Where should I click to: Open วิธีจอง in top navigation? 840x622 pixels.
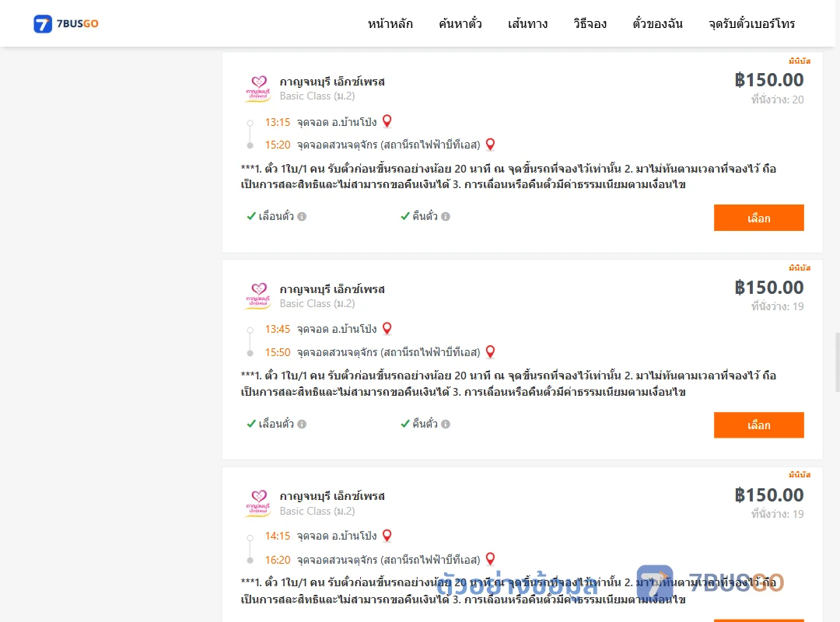[x=590, y=23]
